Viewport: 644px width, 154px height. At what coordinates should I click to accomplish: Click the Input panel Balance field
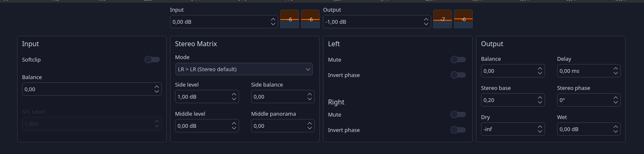tap(91, 89)
